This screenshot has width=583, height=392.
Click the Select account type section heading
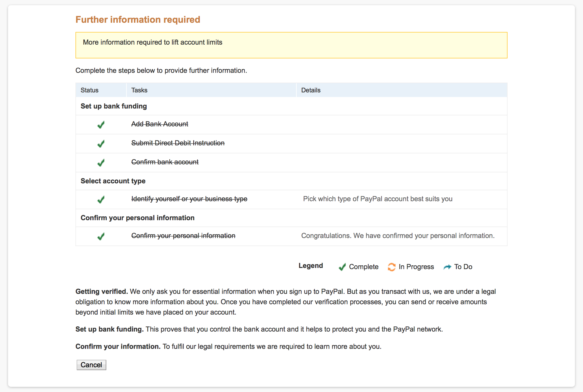[x=113, y=181]
